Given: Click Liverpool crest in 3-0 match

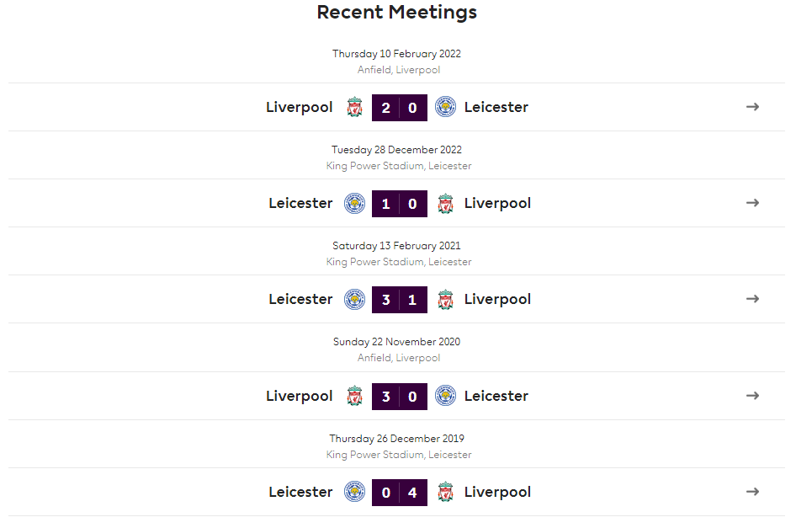Looking at the screenshot, I should (x=355, y=396).
